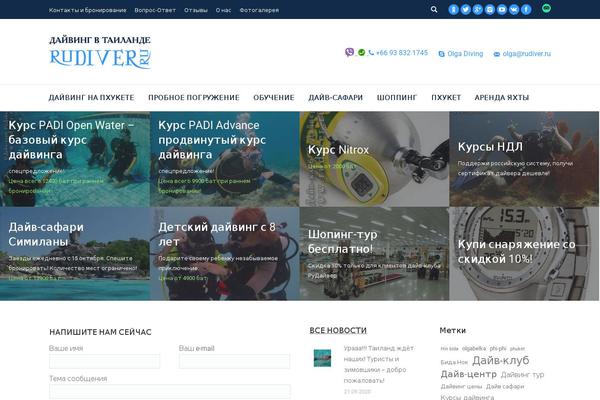Open Контакты и бронирование top link

pos(88,10)
